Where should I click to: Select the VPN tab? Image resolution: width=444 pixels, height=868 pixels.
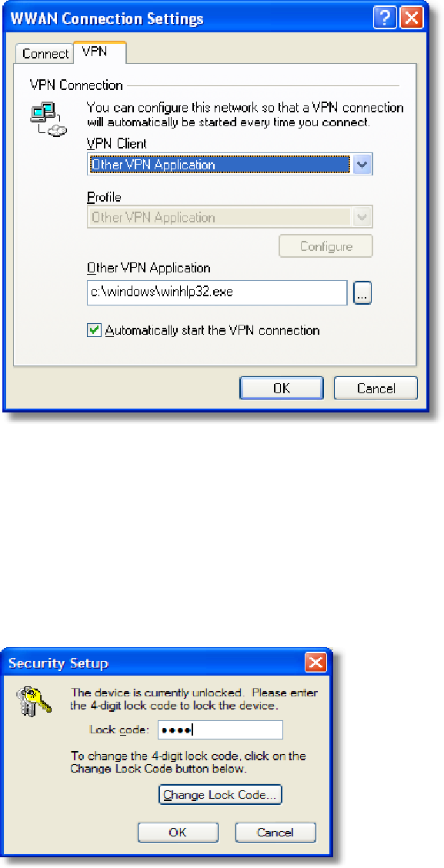[x=100, y=52]
